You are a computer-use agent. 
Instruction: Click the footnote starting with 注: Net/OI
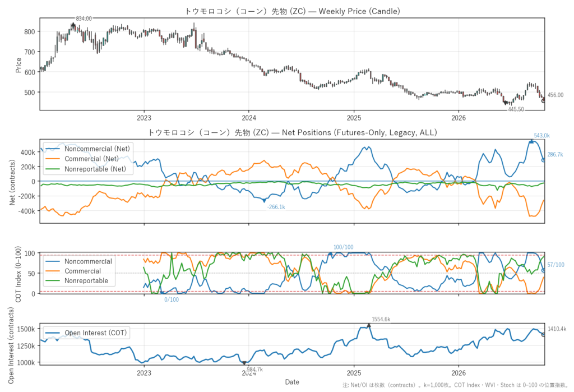tap(455, 385)
